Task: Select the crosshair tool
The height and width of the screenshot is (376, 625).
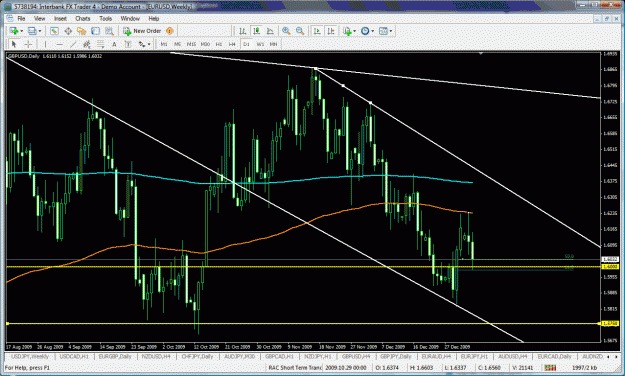Action: tap(28, 44)
